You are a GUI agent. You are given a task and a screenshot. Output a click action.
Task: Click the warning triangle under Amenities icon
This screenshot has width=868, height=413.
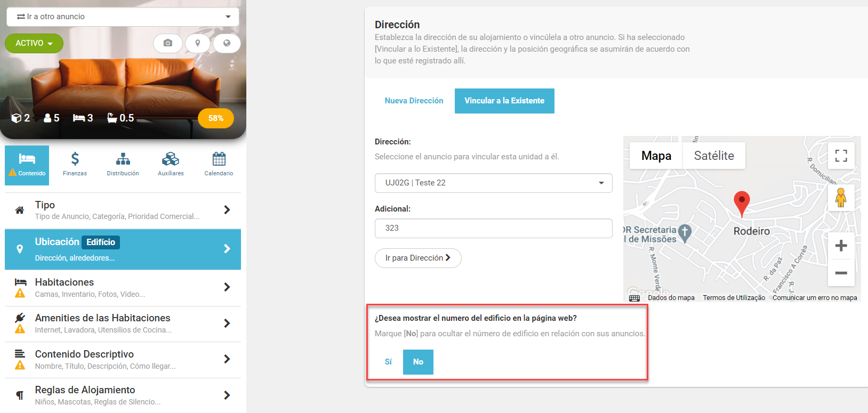pyautogui.click(x=20, y=329)
